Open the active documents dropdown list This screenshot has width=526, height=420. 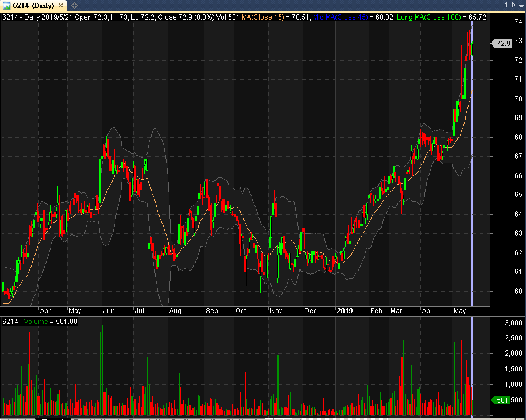coord(521,5)
